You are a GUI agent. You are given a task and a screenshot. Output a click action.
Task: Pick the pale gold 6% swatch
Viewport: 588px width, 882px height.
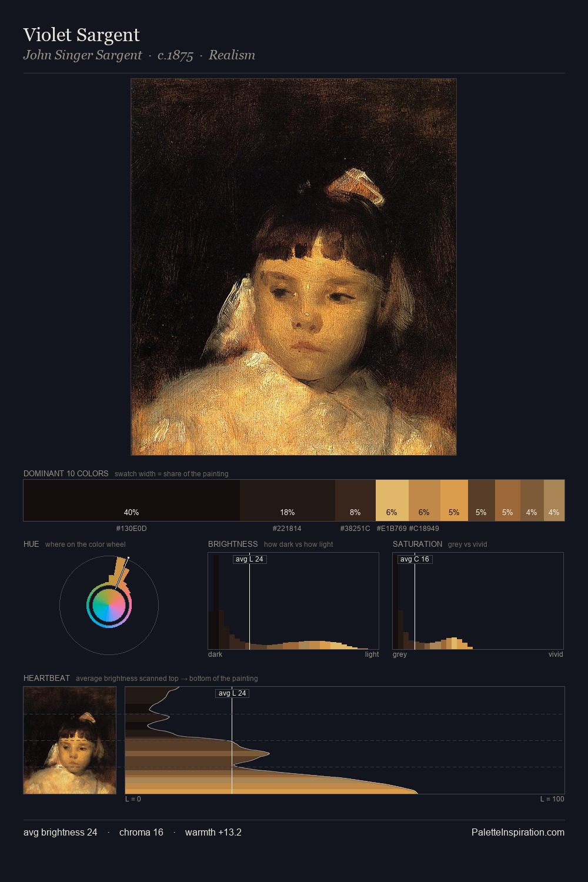coord(392,500)
